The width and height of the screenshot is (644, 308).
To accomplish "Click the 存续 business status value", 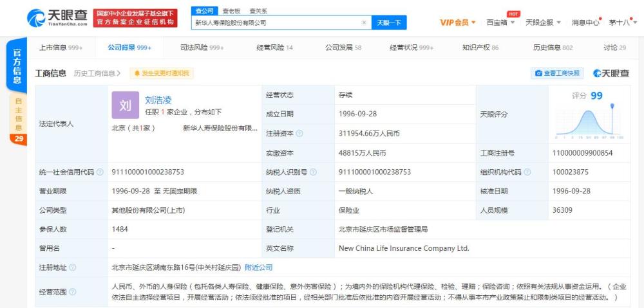I will pos(345,95).
